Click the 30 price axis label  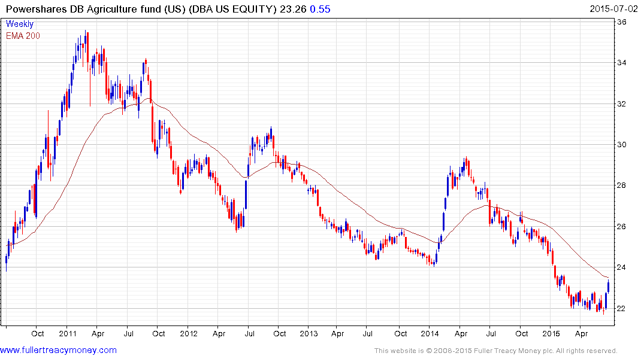click(x=622, y=144)
